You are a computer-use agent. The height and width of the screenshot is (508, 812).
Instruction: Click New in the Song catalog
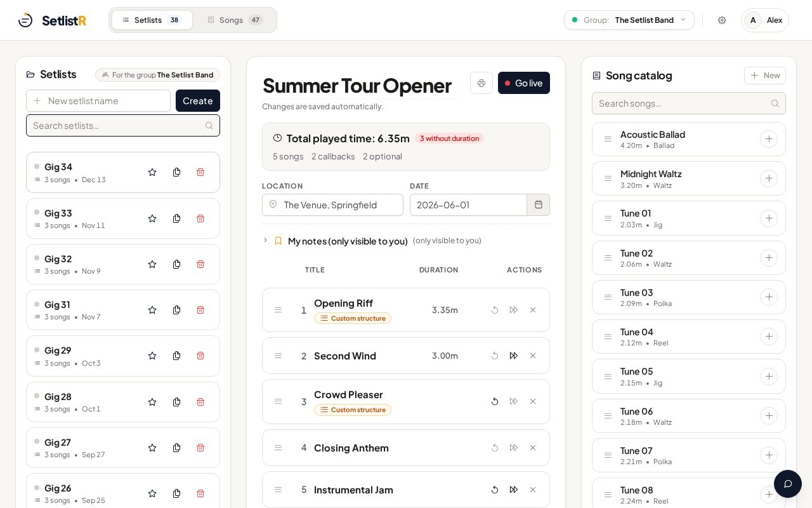click(765, 76)
